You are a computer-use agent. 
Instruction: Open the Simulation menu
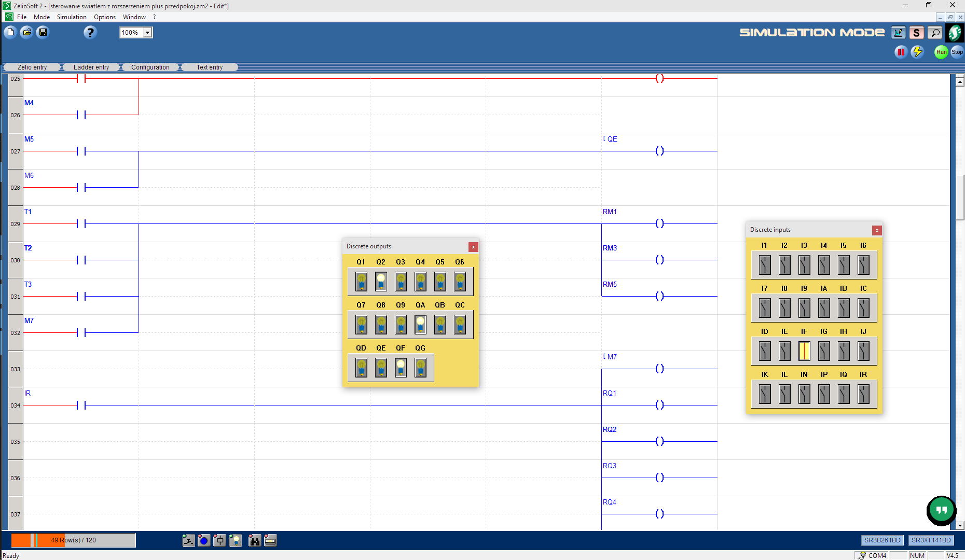(72, 17)
